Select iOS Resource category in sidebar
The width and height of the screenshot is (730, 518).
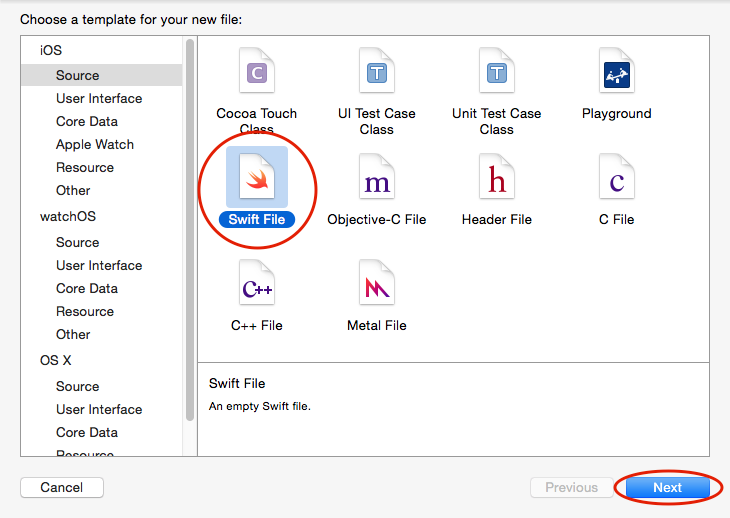[85, 167]
